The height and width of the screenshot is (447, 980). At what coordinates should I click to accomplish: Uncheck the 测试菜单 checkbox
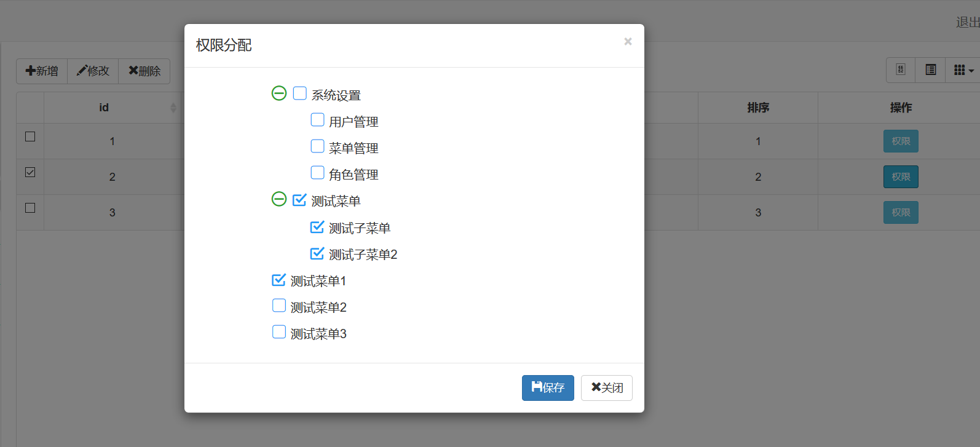300,199
